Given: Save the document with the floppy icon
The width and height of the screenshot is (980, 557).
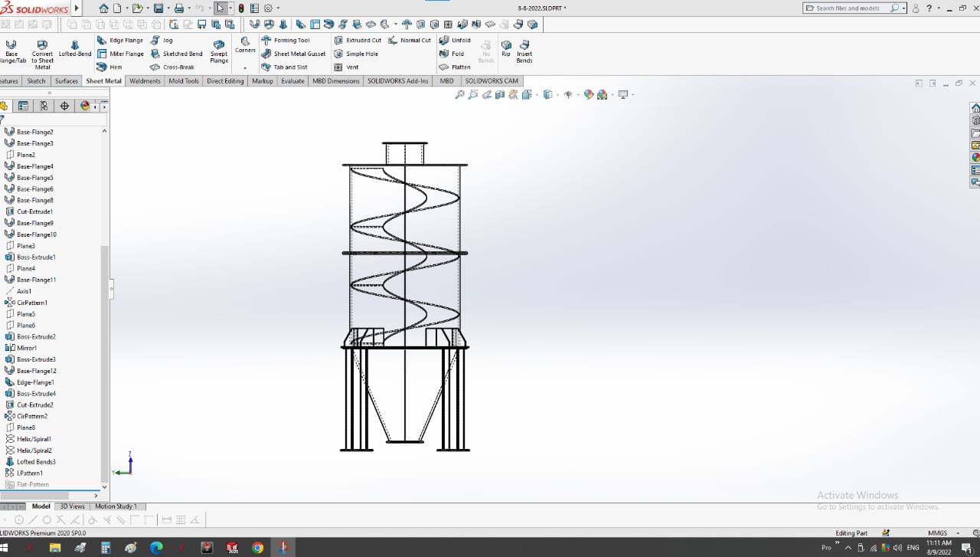Looking at the screenshot, I should tap(158, 8).
